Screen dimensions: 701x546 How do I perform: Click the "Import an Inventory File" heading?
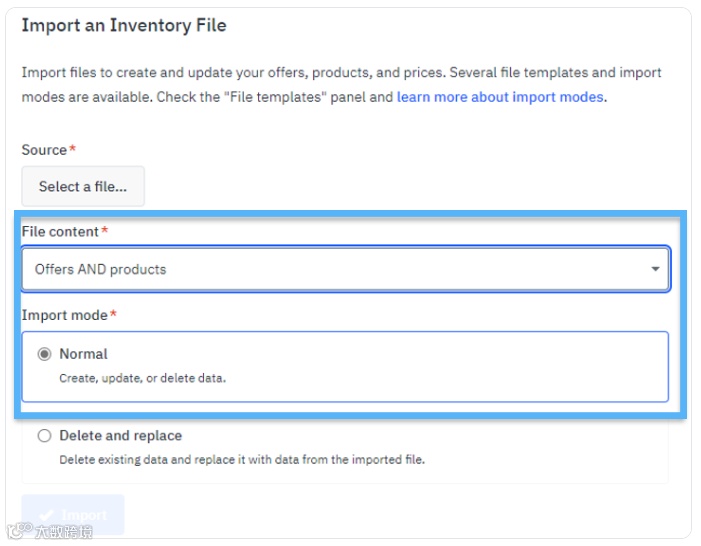[x=124, y=25]
